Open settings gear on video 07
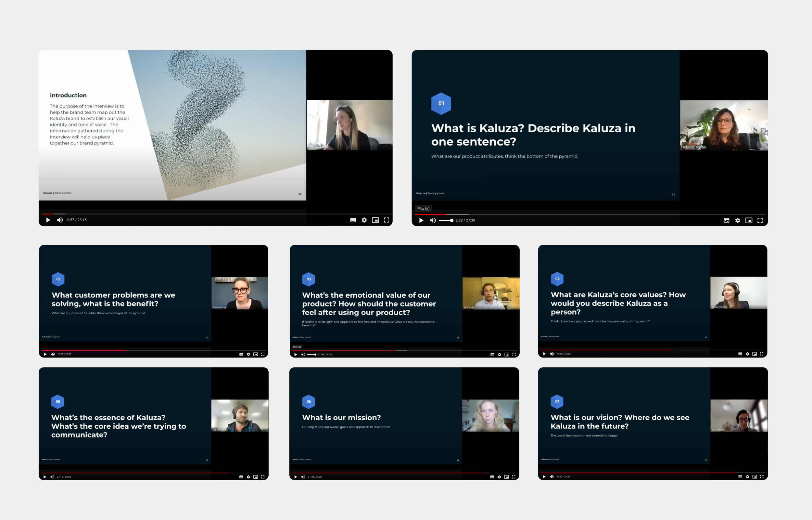Image resolution: width=812 pixels, height=520 pixels. (x=747, y=476)
